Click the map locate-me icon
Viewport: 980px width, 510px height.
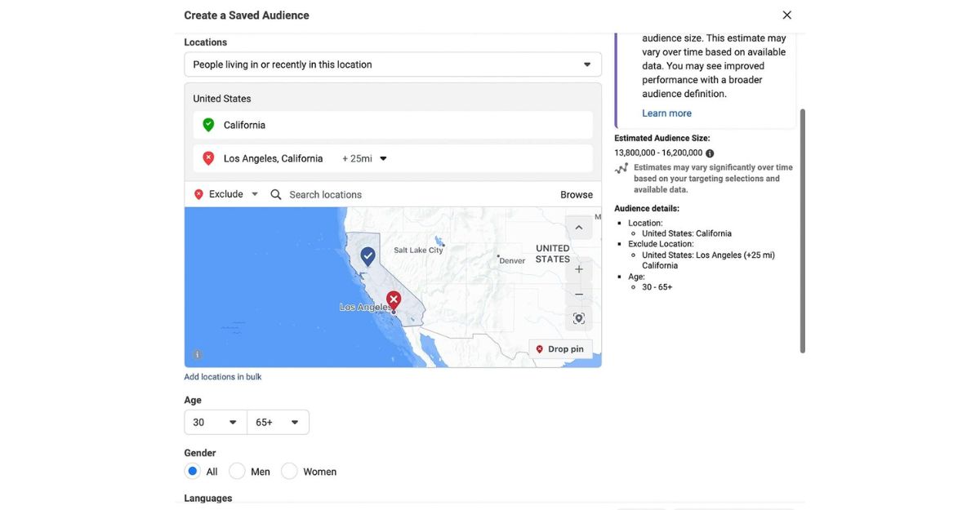pos(579,318)
